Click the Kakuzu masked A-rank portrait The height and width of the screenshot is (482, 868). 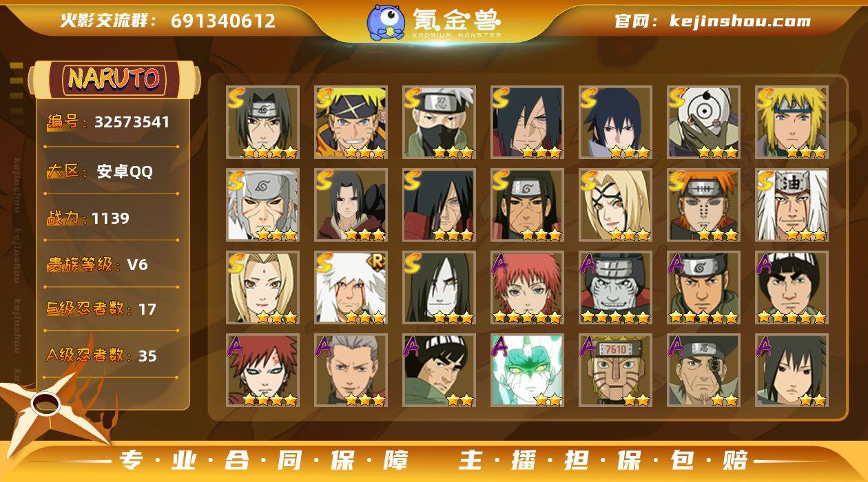(x=615, y=287)
